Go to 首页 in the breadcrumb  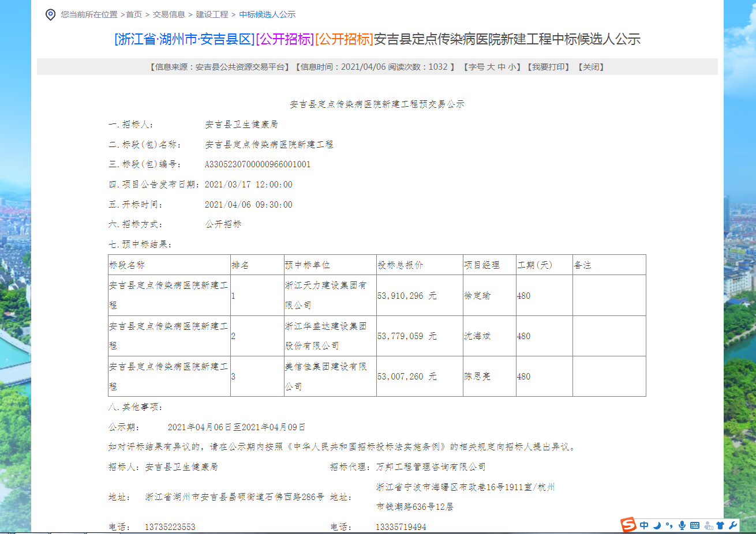(134, 14)
